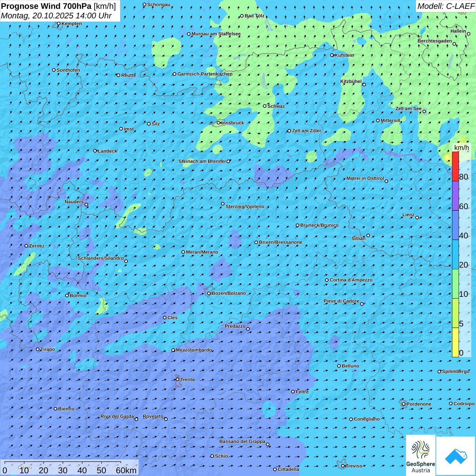
Task: Click the Murnau am Staffelsee label
Action: pyautogui.click(x=216, y=34)
